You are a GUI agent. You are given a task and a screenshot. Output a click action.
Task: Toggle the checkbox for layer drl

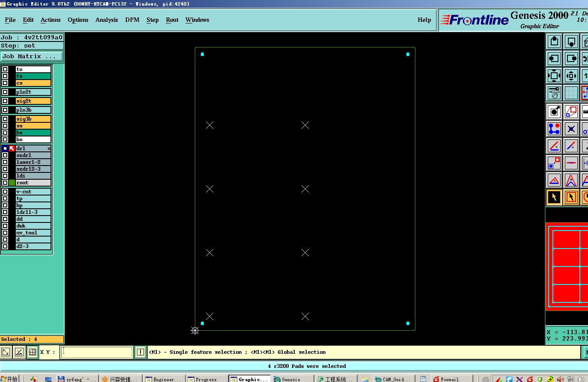click(x=5, y=148)
